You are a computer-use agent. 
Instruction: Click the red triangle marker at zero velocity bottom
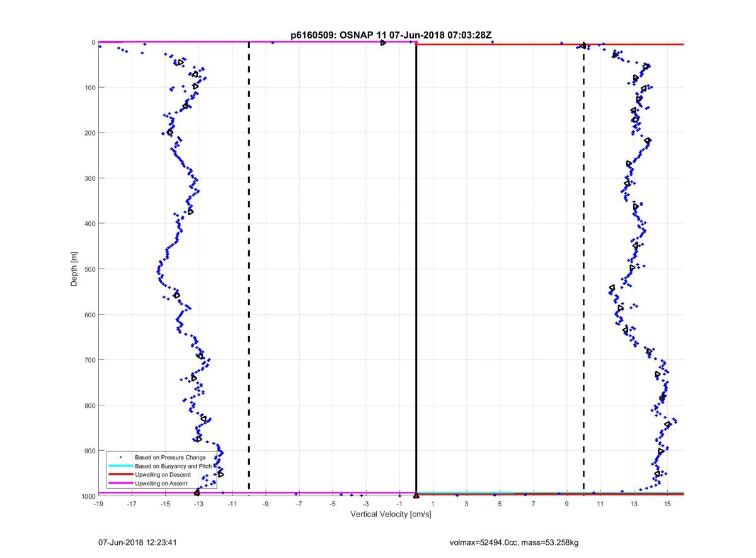416,496
